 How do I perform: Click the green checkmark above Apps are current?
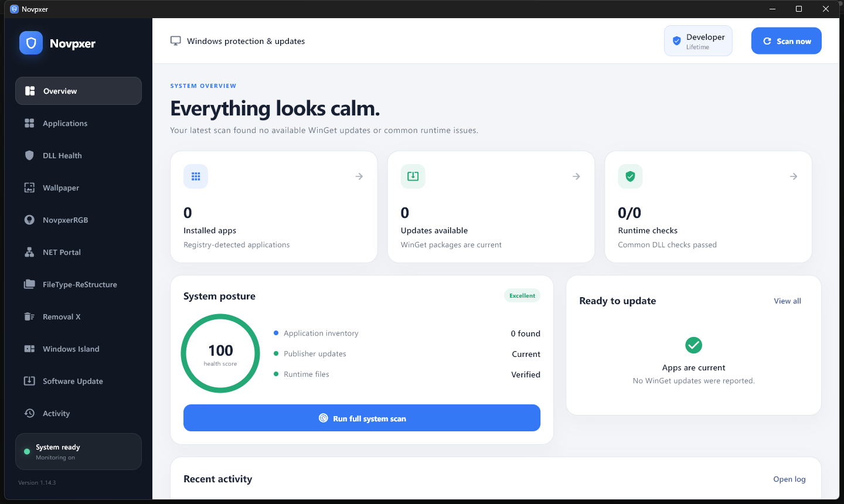[x=694, y=345]
